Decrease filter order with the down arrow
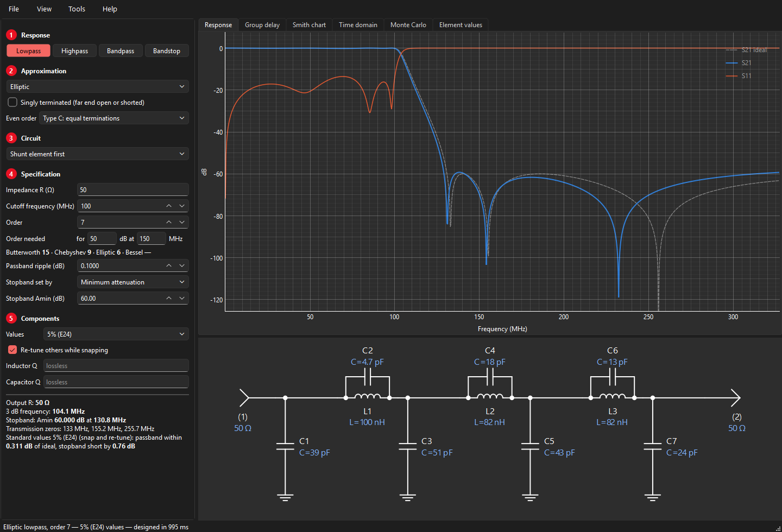The height and width of the screenshot is (532, 782). [182, 223]
